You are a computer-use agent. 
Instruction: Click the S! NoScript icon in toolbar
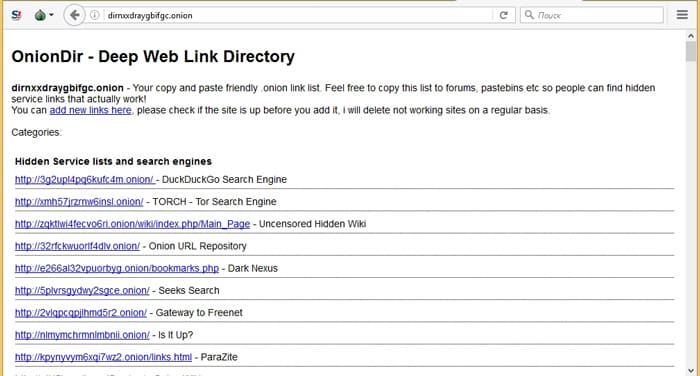17,15
